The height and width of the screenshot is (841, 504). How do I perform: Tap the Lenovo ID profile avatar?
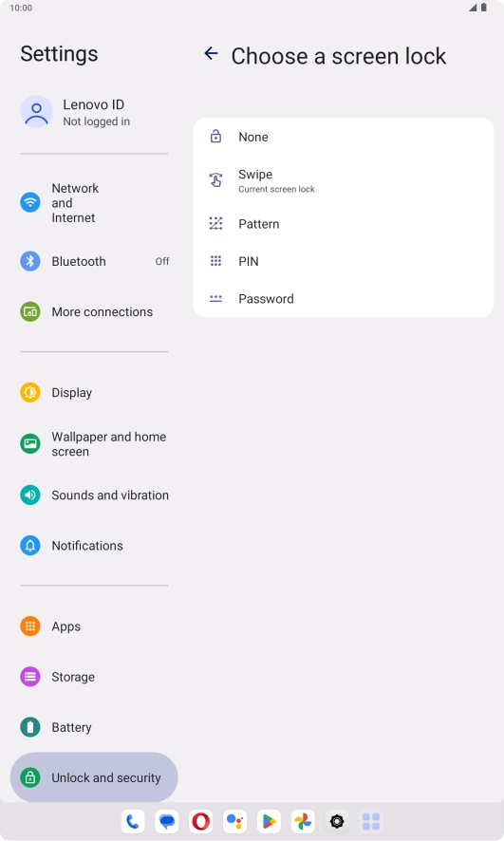[36, 112]
